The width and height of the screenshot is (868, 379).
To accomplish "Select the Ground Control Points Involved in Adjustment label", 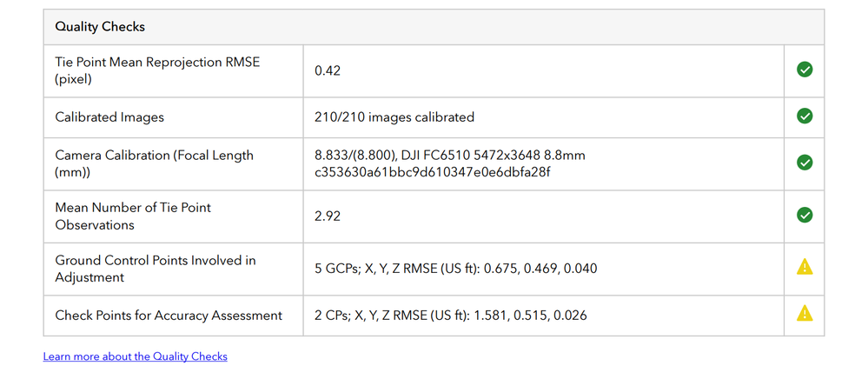I will click(x=156, y=269).
